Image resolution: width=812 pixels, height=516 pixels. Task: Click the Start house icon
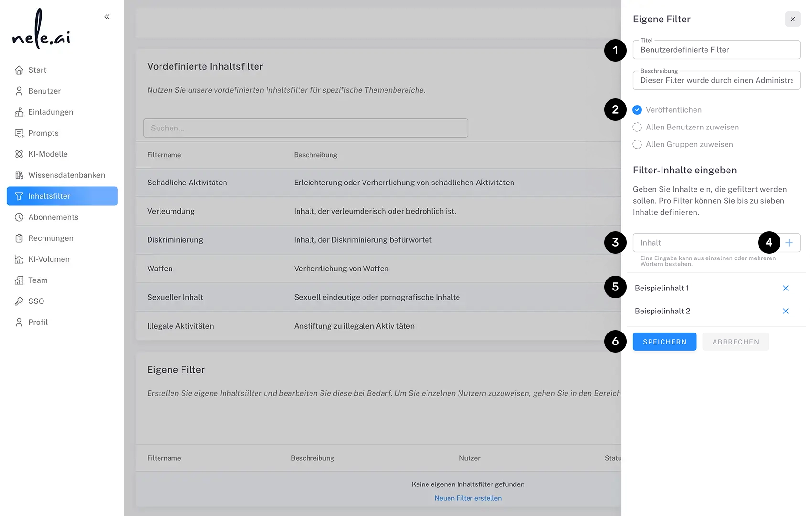tap(19, 70)
